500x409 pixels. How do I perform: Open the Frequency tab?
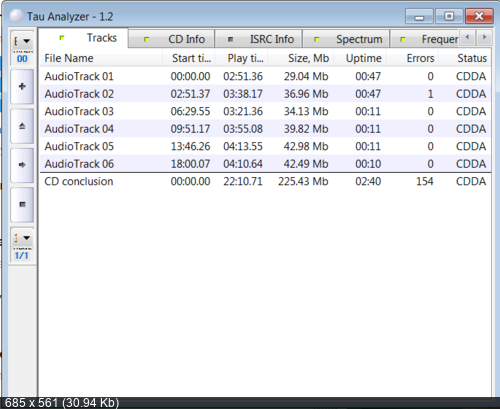click(425, 39)
